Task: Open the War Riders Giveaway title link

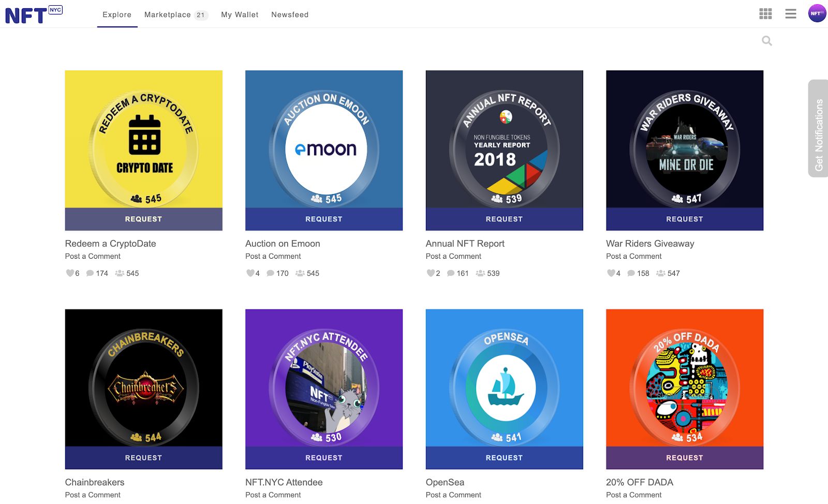Action: point(650,244)
